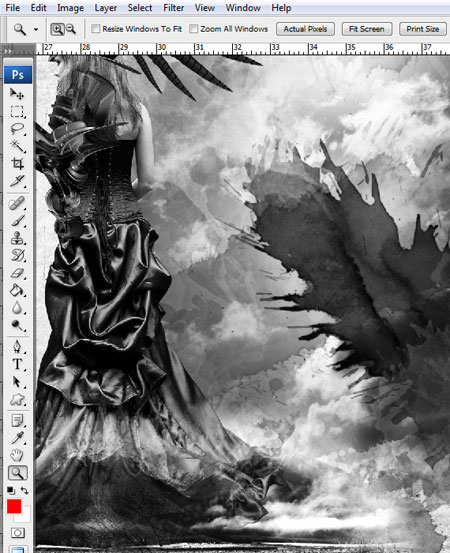Pick the Magic Wand tool

pyautogui.click(x=17, y=146)
